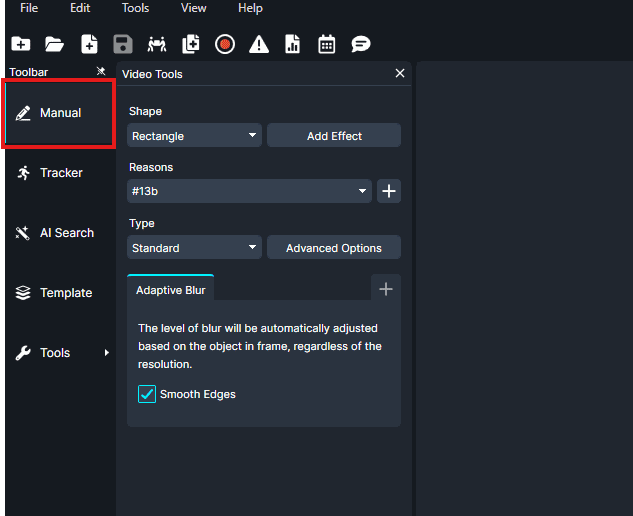This screenshot has height=516, width=633.
Task: Click the new project folder icon
Action: [20, 44]
